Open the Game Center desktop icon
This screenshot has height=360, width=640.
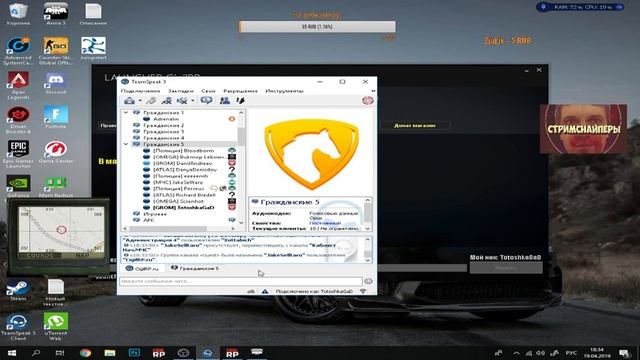pyautogui.click(x=56, y=152)
